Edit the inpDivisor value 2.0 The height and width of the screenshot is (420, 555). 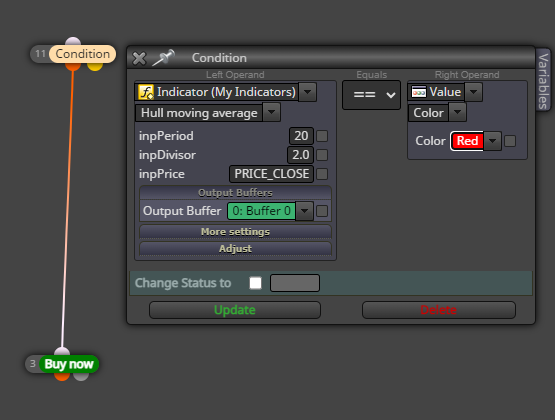(x=301, y=155)
